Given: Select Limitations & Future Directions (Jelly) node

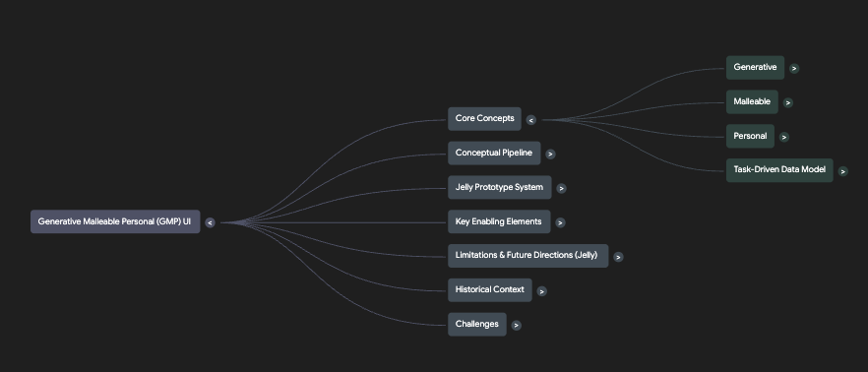Looking at the screenshot, I should pos(528,256).
